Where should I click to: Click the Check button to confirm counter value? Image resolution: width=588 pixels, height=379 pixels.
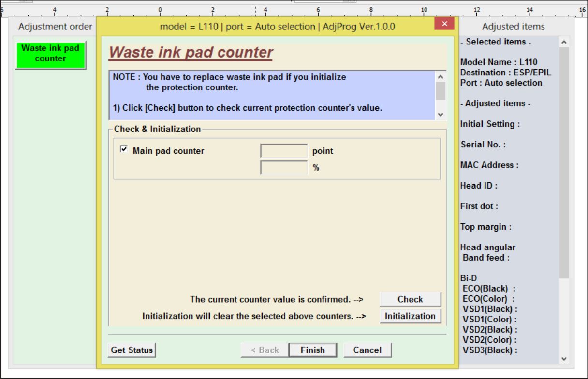tap(410, 299)
